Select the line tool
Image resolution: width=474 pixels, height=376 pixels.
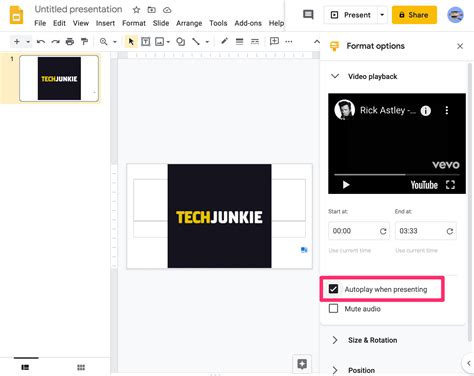(x=196, y=42)
